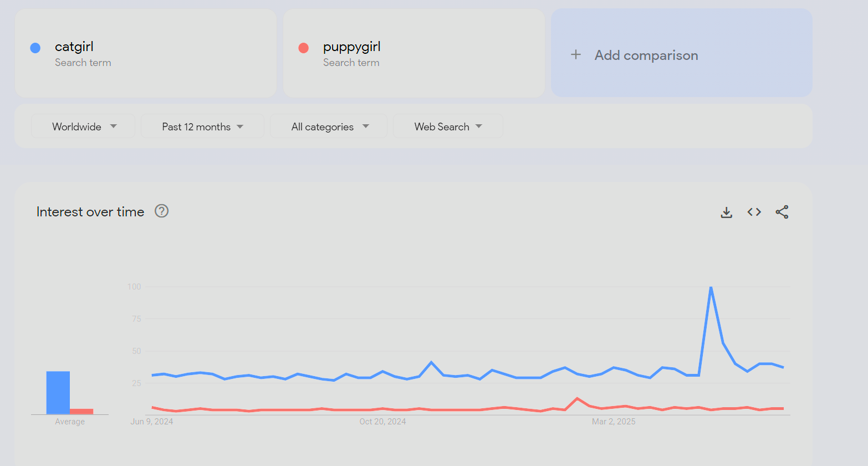Expand the All categories dropdown
Image resolution: width=868 pixels, height=466 pixels.
(329, 126)
